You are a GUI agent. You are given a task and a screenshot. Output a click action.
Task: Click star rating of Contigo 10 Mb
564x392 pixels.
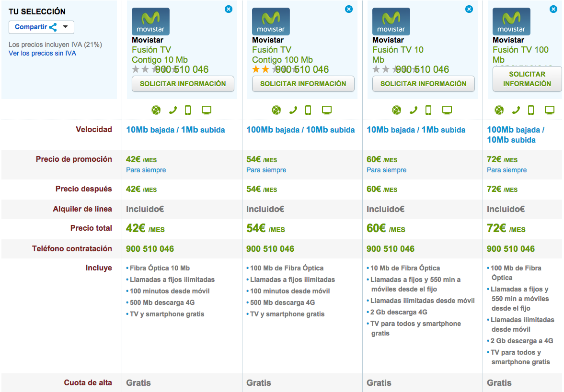click(155, 69)
